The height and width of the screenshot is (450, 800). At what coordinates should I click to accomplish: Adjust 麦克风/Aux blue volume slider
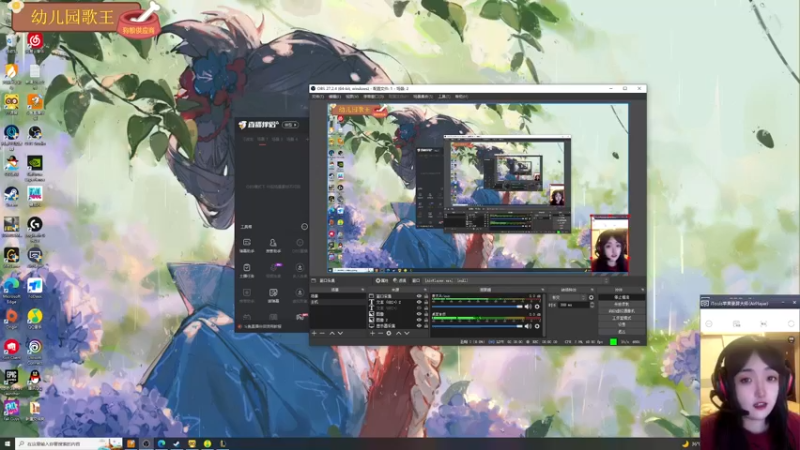click(x=477, y=307)
